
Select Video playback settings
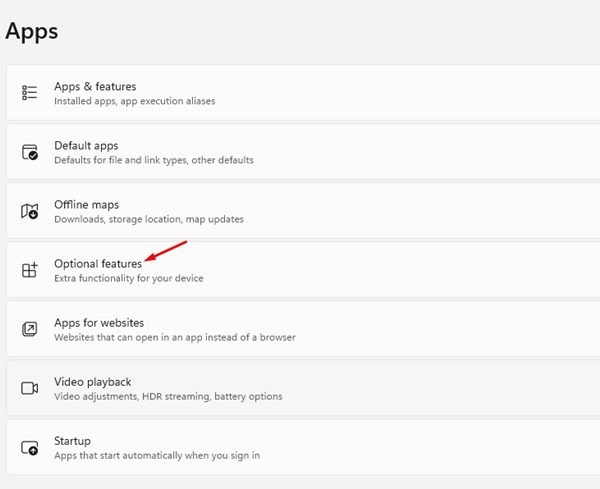303,388
